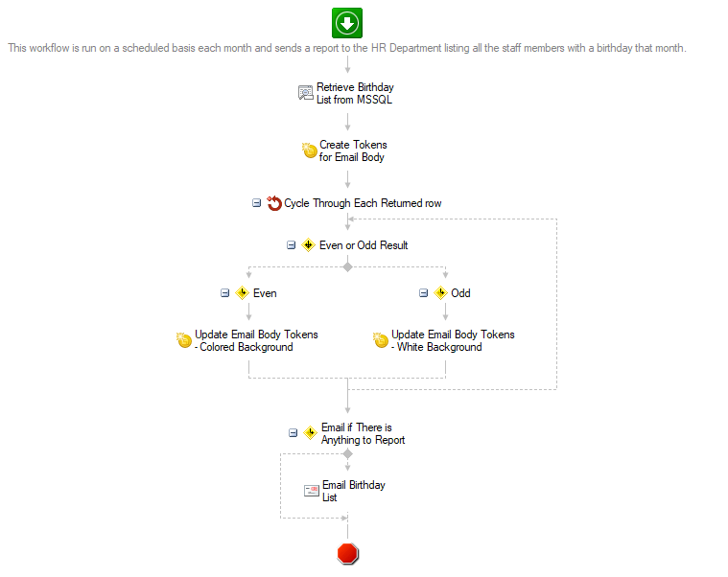Click the red stop sign end icon
Screen dimensions: 728x577
(x=347, y=553)
